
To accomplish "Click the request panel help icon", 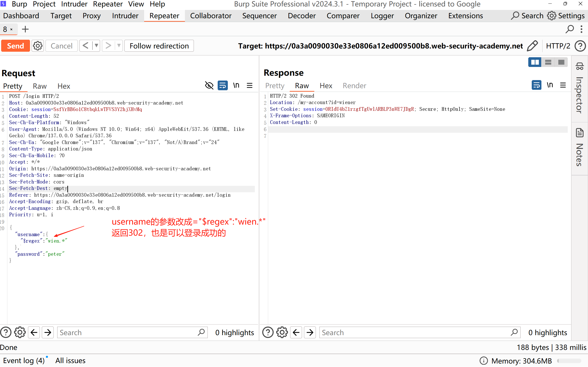I will [x=6, y=332].
